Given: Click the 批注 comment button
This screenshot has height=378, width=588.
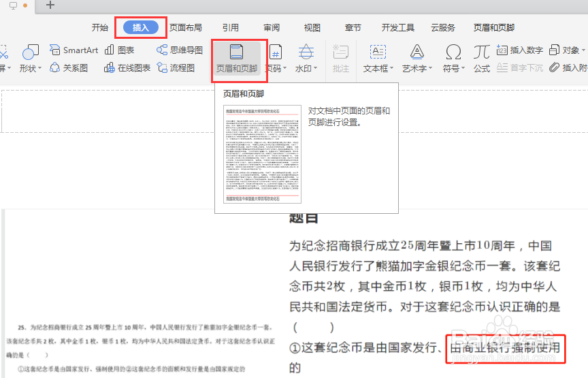Looking at the screenshot, I should click(x=340, y=59).
